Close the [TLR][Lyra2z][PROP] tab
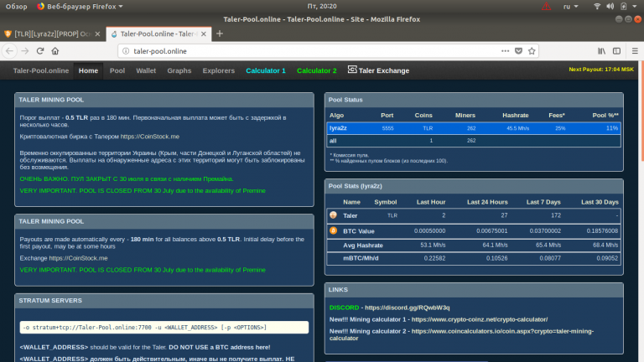Screen dimensions: 644x362 coord(97,34)
